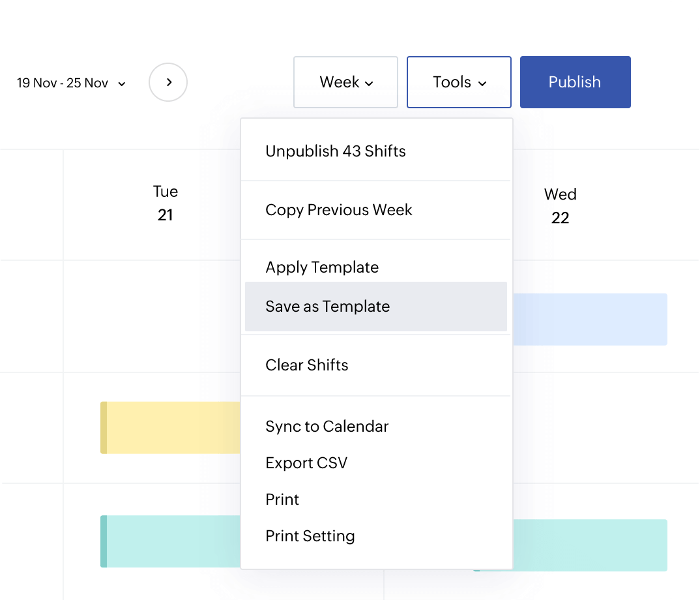Select Export CSV
700x600 pixels.
[x=306, y=463]
